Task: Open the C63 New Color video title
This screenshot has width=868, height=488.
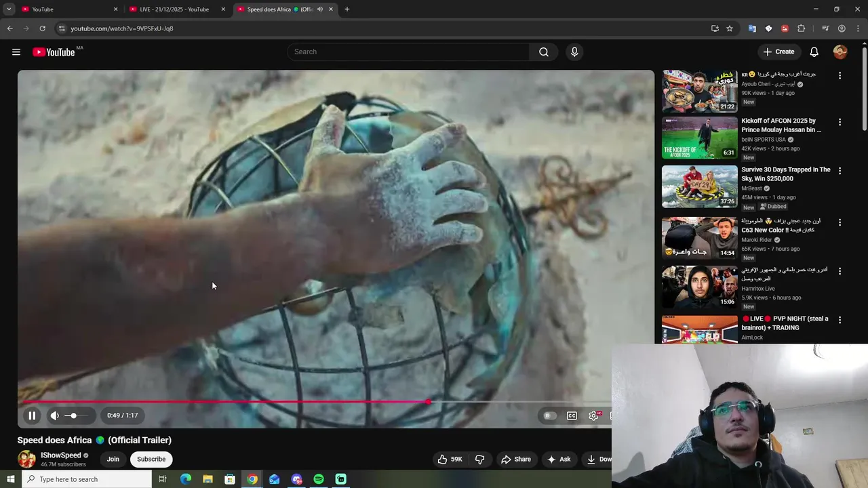Action: (x=780, y=226)
